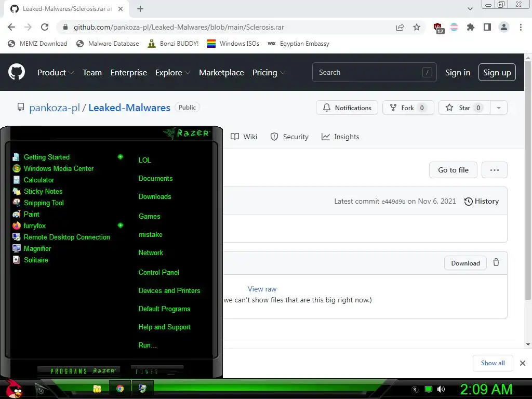
Task: Click the volume speaker tray icon
Action: tap(441, 389)
